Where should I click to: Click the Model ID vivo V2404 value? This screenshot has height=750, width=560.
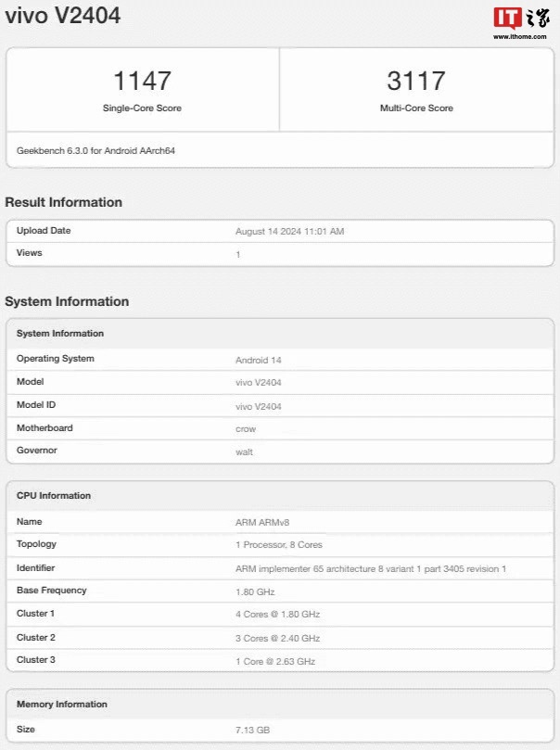coord(259,406)
